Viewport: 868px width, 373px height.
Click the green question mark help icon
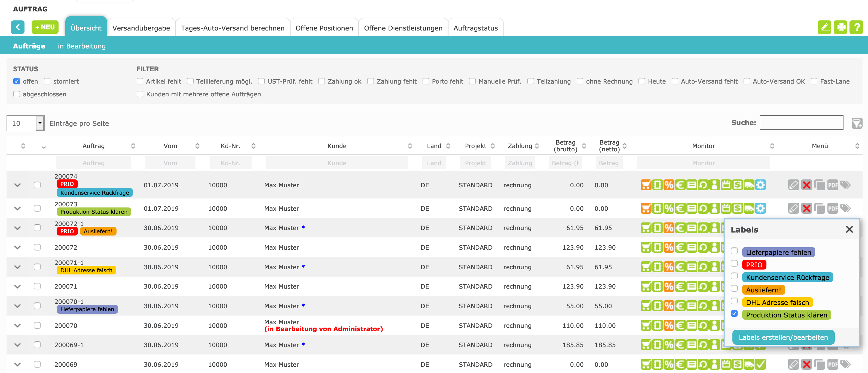(856, 27)
